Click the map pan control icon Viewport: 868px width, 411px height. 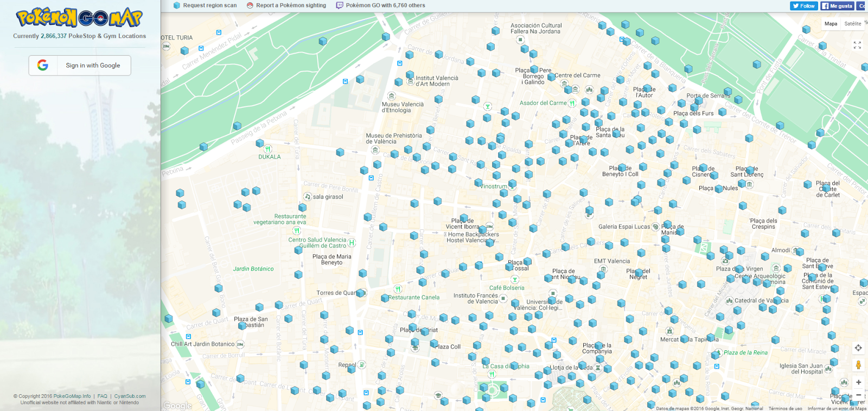point(858,348)
